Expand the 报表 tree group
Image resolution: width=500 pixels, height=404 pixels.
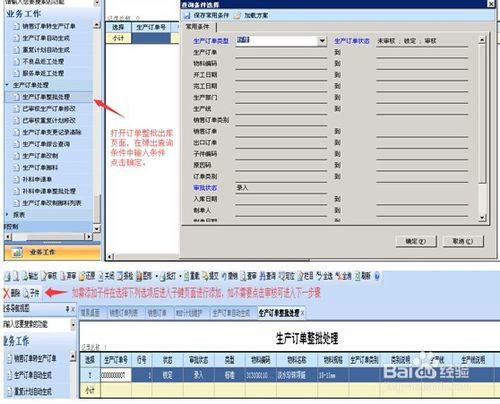(7, 214)
